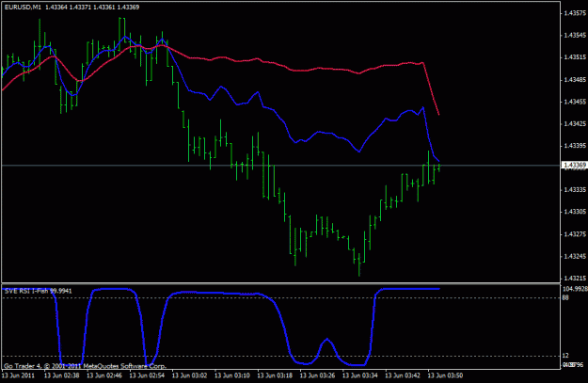Click price scale label 1.43335
588x383 pixels.
575,189
